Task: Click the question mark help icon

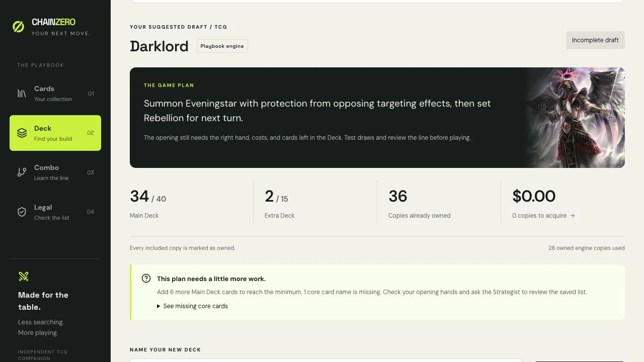Action: (146, 279)
